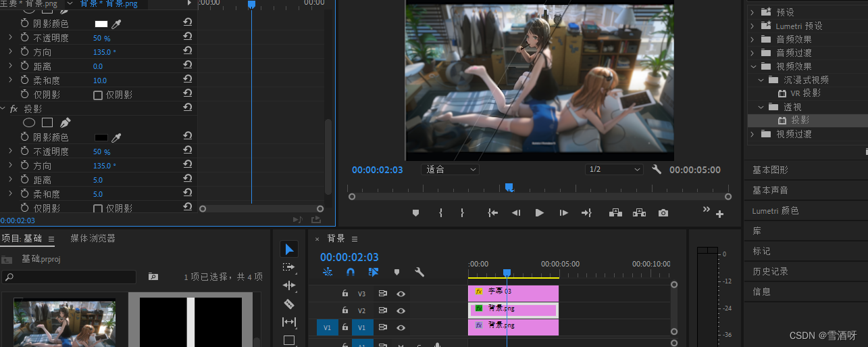Viewport: 868px width, 347px height.
Task: Toggle insert sequences as nests icon
Action: point(328,272)
